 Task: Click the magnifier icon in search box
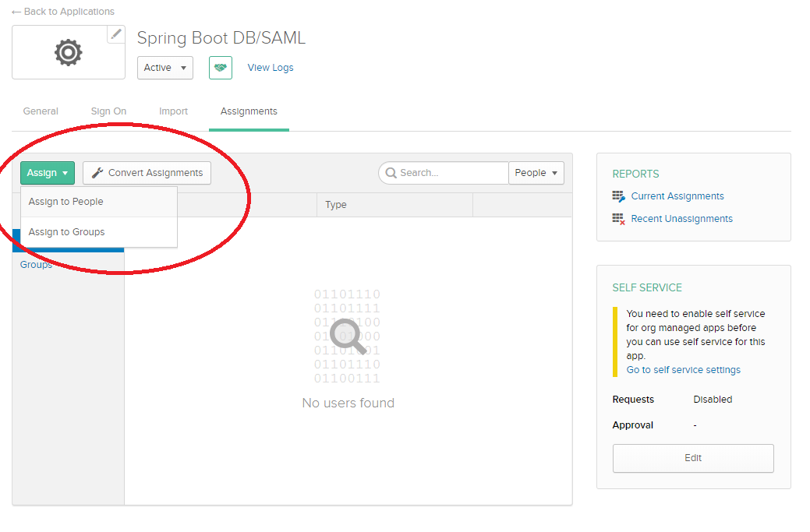[391, 173]
